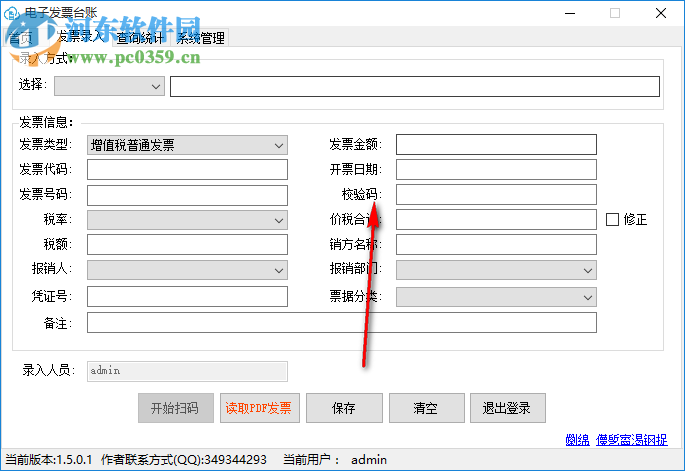Tick the 修正 checkbox

tap(612, 219)
